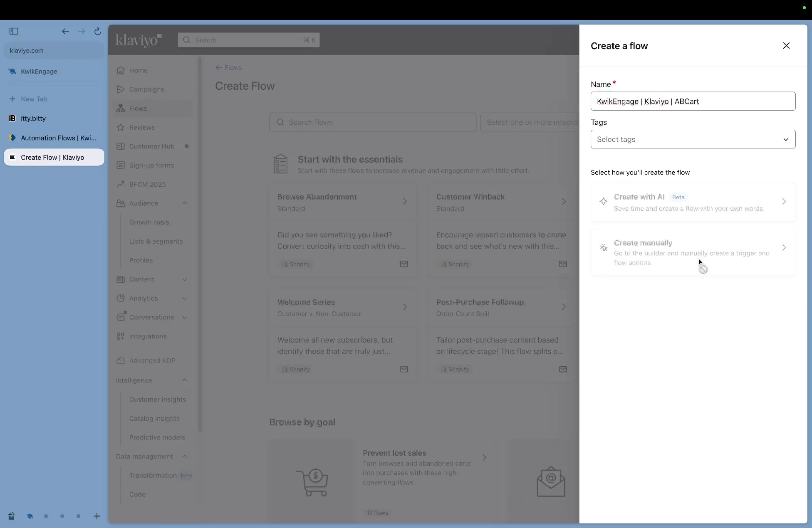
Task: Expand the Analytics section
Action: 185,299
